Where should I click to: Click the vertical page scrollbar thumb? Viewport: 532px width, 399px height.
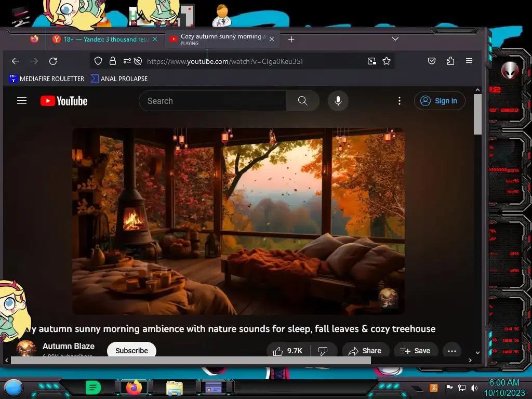(478, 114)
